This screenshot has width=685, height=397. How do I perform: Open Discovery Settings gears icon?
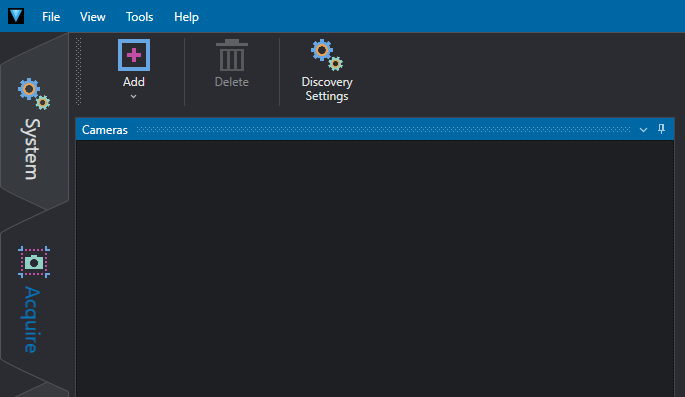pos(327,55)
